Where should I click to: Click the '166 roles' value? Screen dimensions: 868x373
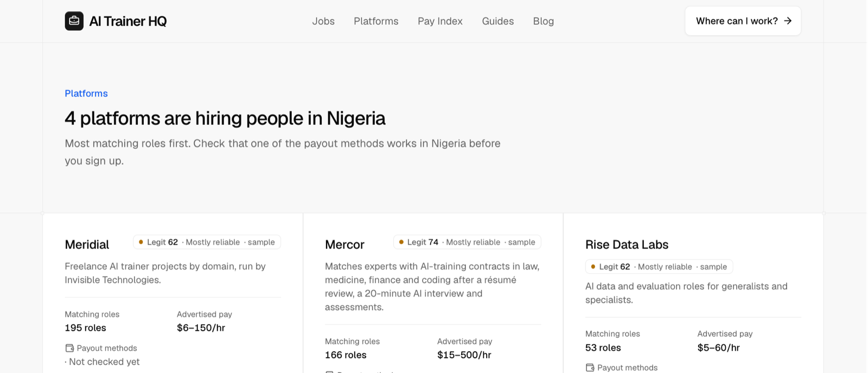pos(346,355)
